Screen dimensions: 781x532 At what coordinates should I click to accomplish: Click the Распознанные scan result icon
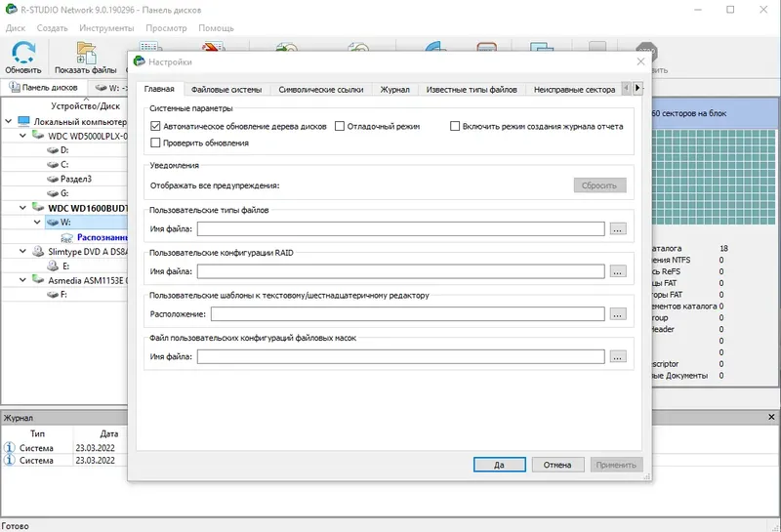coord(66,237)
